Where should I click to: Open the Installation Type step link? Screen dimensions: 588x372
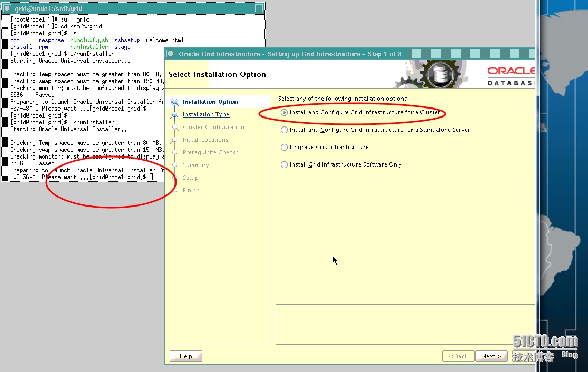tap(206, 114)
